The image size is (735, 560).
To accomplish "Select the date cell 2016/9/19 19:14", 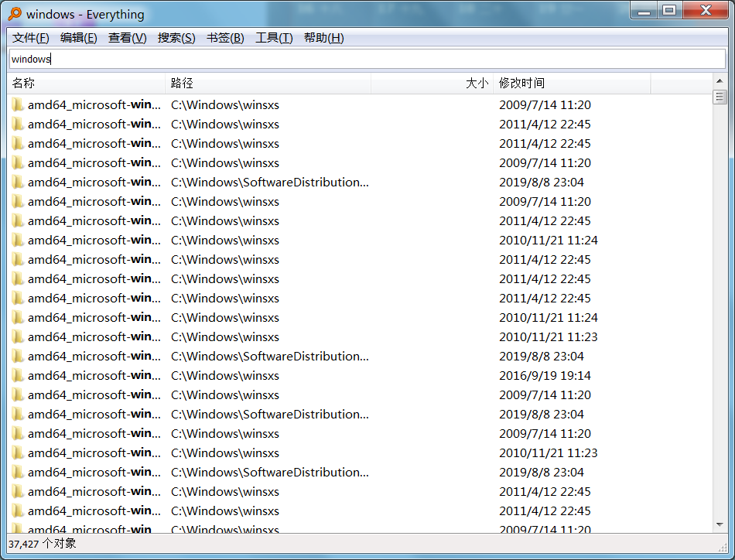I will (545, 375).
